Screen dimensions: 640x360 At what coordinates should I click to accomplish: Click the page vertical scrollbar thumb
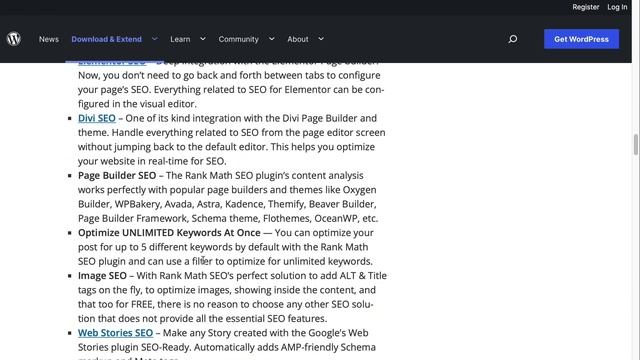click(636, 144)
